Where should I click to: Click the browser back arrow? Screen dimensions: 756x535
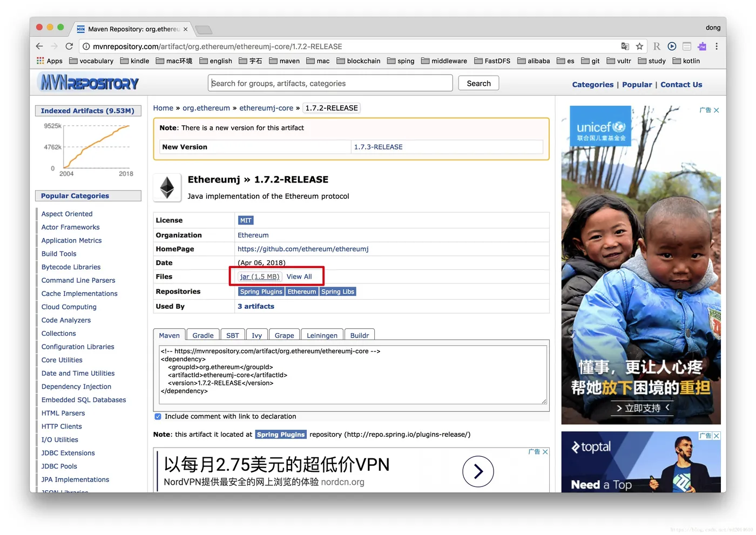[39, 46]
